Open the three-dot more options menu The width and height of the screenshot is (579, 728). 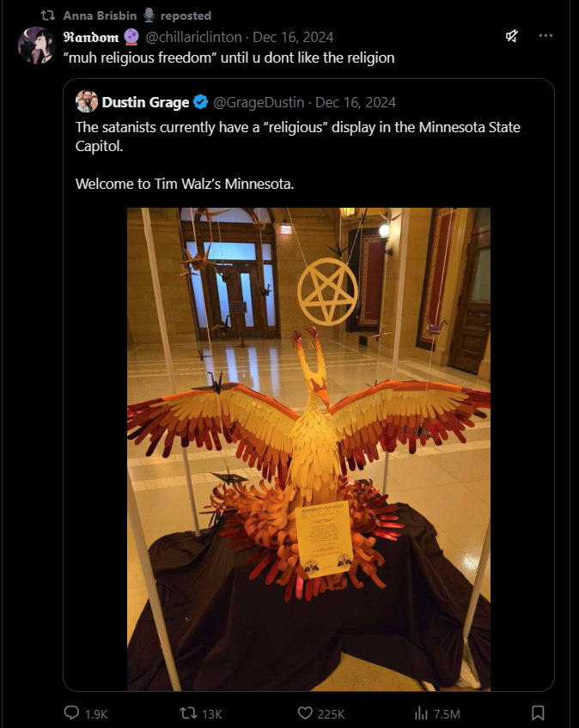pyautogui.click(x=545, y=36)
